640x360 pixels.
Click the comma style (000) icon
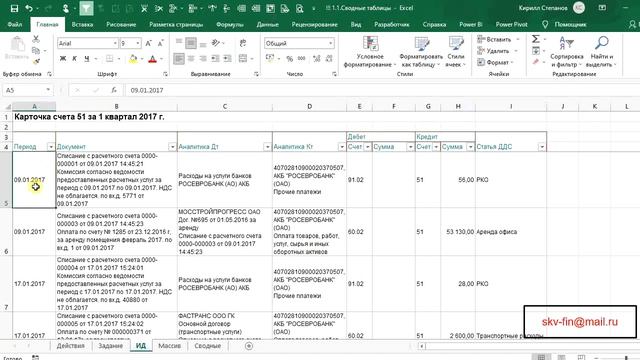(302, 59)
